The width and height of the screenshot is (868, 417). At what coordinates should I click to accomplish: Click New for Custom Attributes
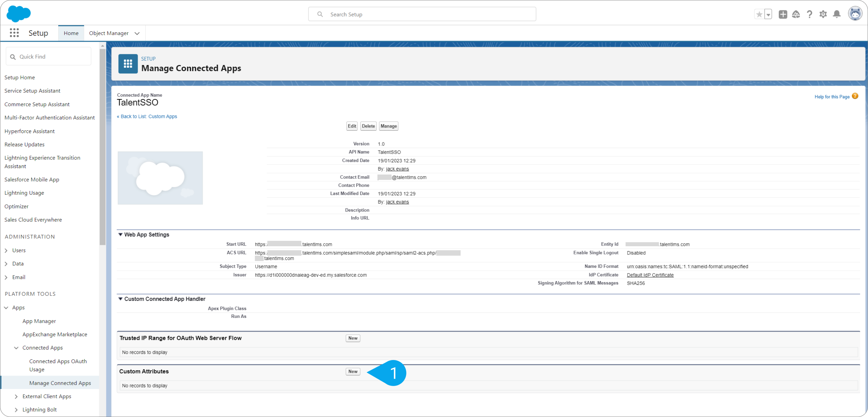[353, 372]
